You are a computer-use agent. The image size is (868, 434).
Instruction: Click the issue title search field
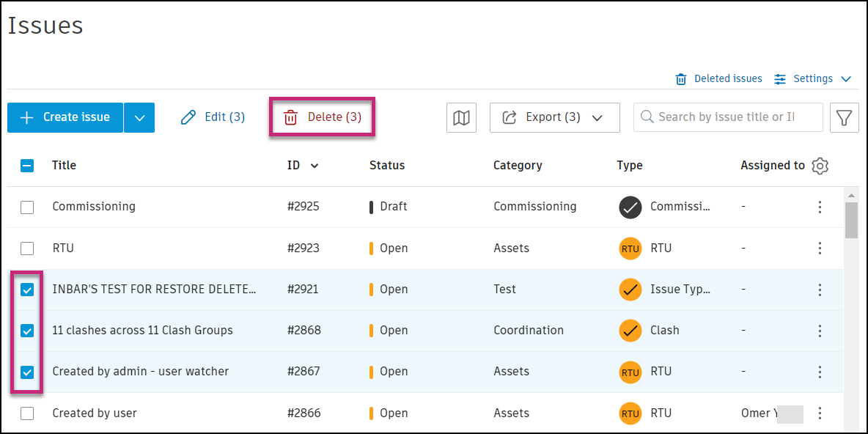[726, 117]
